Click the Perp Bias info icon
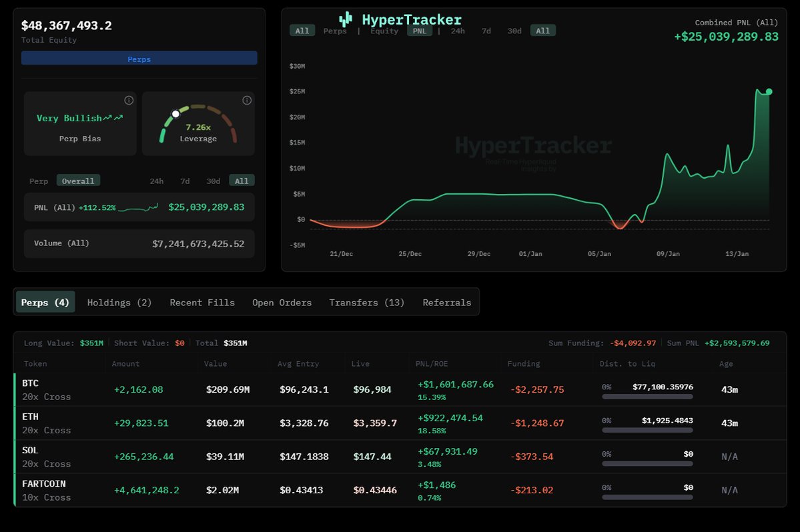This screenshot has width=800, height=532. pyautogui.click(x=129, y=101)
